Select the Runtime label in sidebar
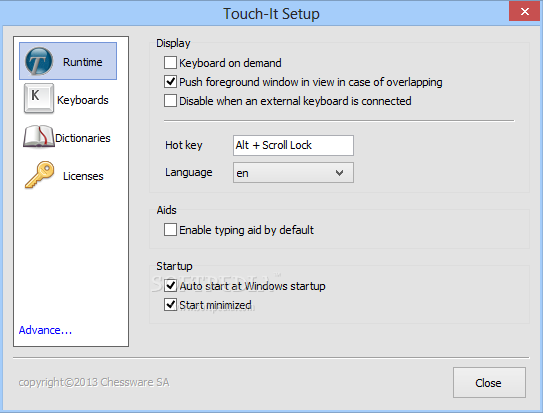 (82, 62)
